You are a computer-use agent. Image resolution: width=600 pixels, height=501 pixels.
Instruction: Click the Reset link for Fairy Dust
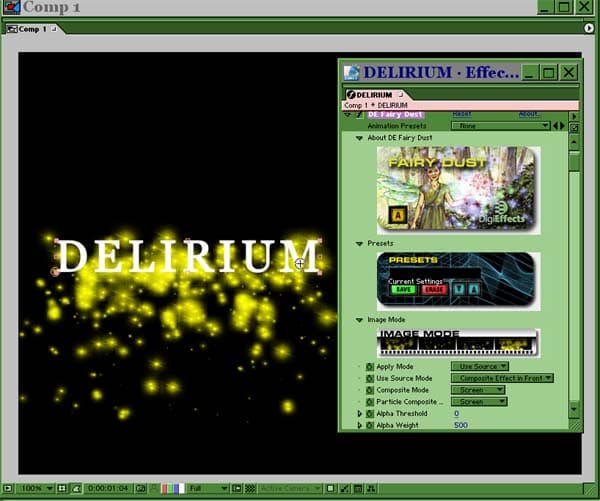462,114
